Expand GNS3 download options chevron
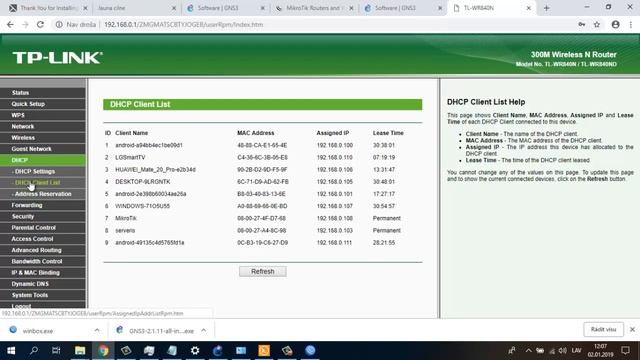Image resolution: width=640 pixels, height=360 pixels. pos(204,330)
